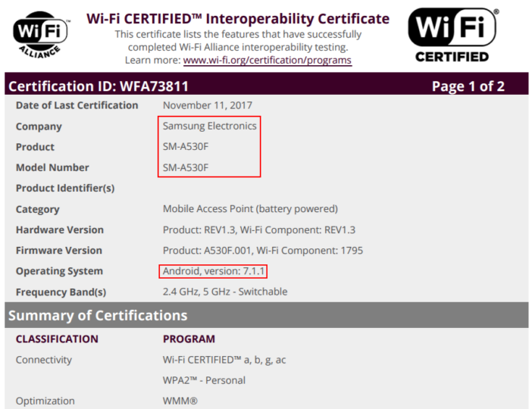
Task: Click the Android version 7.1.1 text
Action: coord(214,271)
